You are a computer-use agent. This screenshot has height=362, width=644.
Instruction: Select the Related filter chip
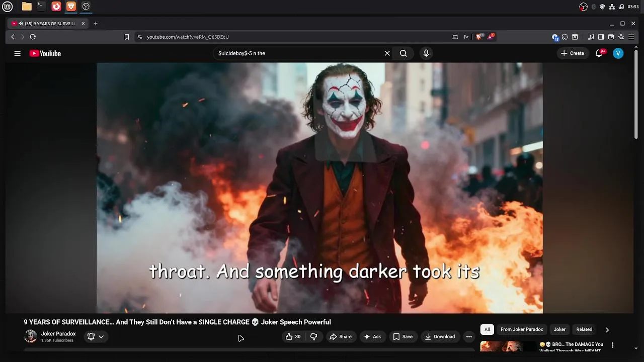[x=584, y=329]
